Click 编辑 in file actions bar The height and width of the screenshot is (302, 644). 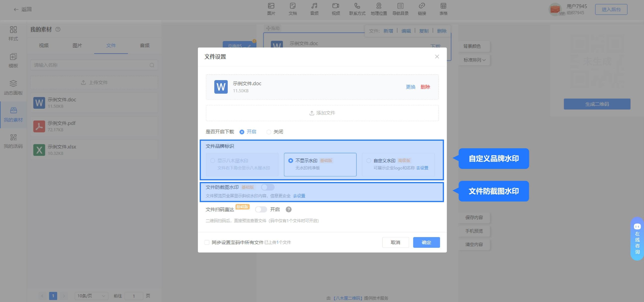point(406,31)
